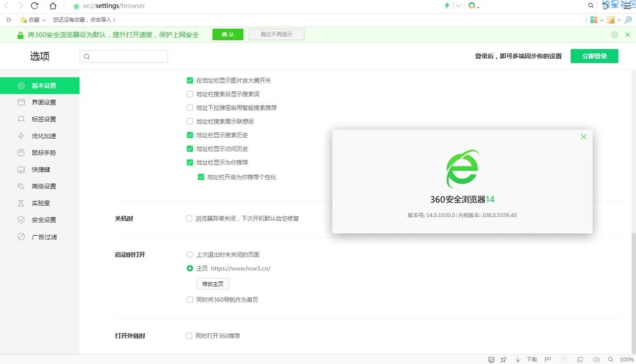Open 广告过滤 in the sidebar
This screenshot has height=364, width=636.
click(40, 237)
